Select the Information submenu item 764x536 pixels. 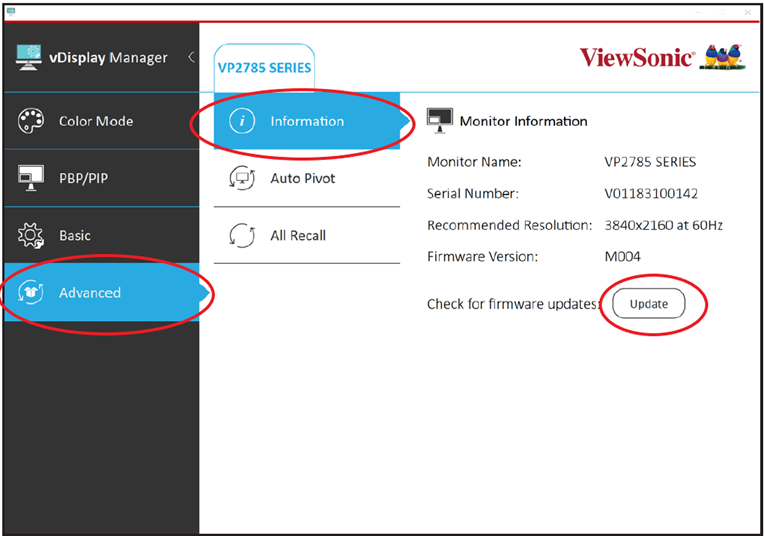307,121
